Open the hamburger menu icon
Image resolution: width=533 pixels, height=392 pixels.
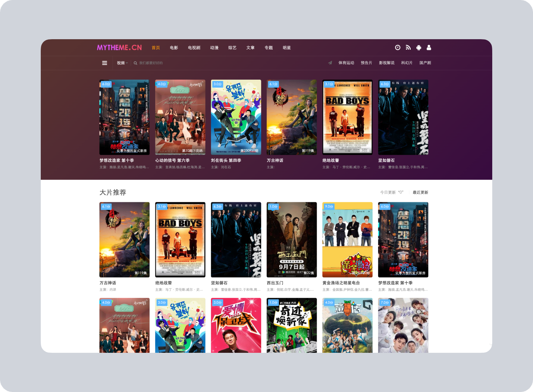[x=105, y=63]
